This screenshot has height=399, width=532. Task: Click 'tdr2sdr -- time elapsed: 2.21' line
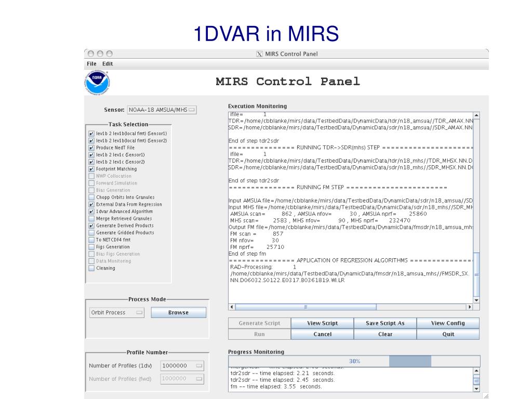click(282, 373)
